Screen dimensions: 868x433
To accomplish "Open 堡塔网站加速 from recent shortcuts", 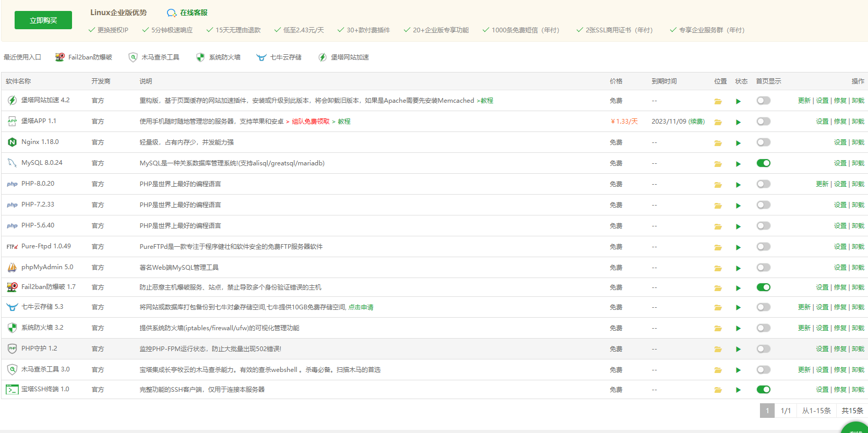I will point(343,57).
